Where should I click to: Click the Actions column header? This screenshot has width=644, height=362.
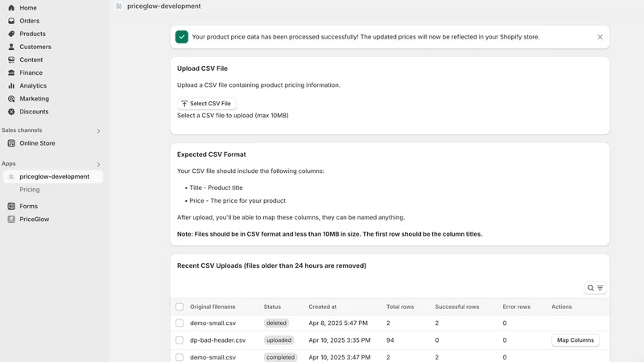(x=561, y=306)
